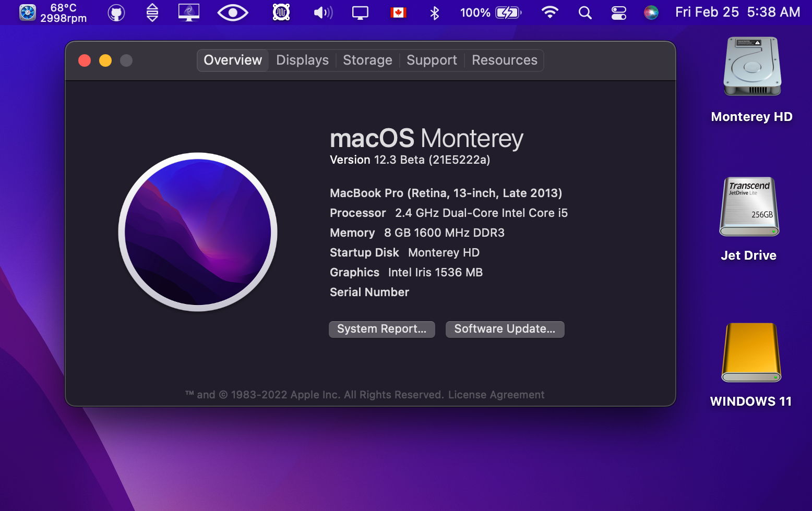Minimize the About This Mac window
Image resolution: width=812 pixels, height=511 pixels.
[x=105, y=60]
